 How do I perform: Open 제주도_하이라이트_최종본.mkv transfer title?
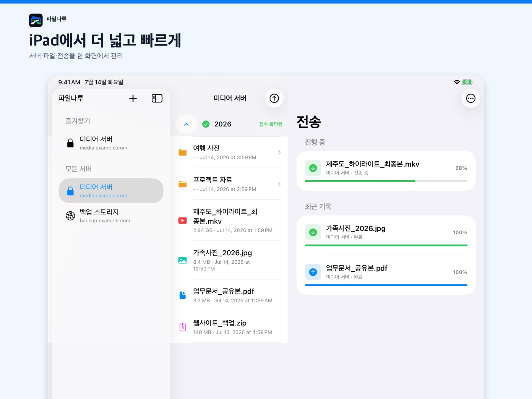(372, 164)
